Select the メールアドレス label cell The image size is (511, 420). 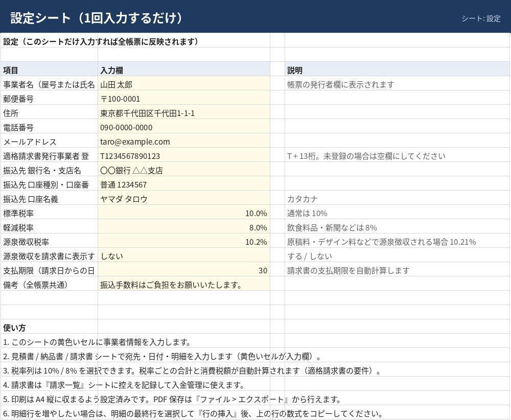point(49,141)
